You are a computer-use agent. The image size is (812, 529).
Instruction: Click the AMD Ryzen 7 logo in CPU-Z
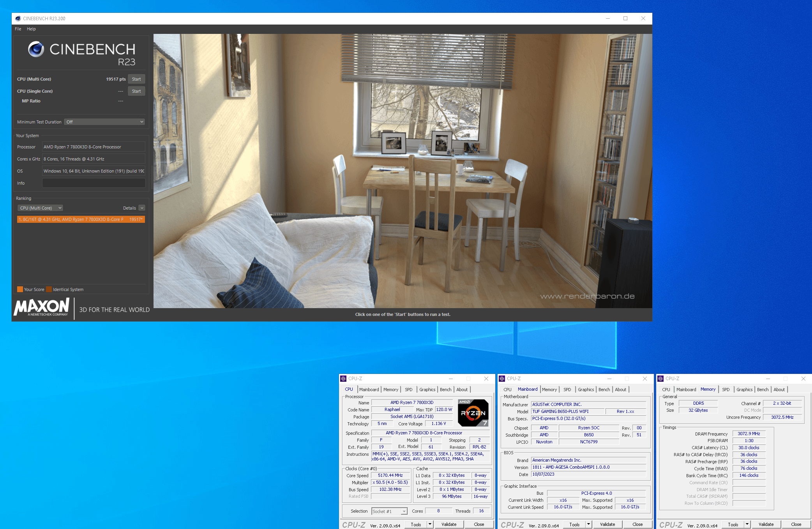coord(473,413)
